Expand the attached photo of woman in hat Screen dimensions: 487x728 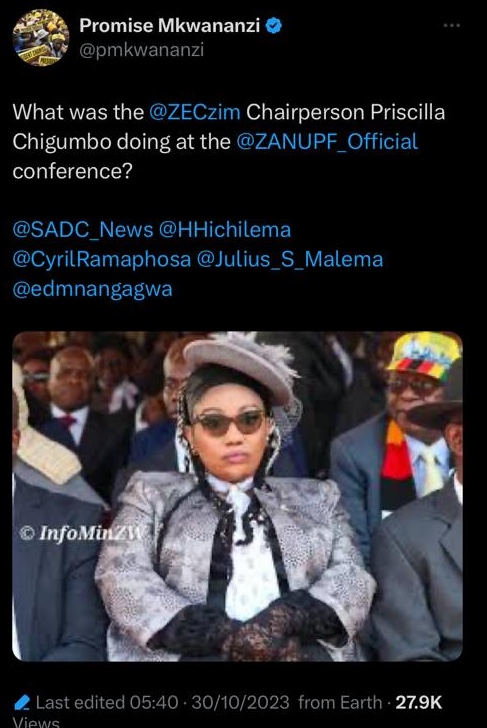237,496
